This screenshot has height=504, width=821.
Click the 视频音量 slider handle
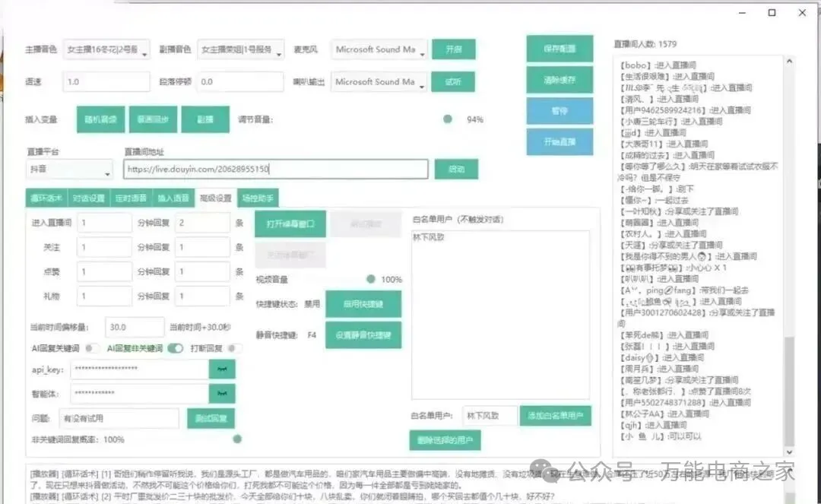pyautogui.click(x=370, y=279)
